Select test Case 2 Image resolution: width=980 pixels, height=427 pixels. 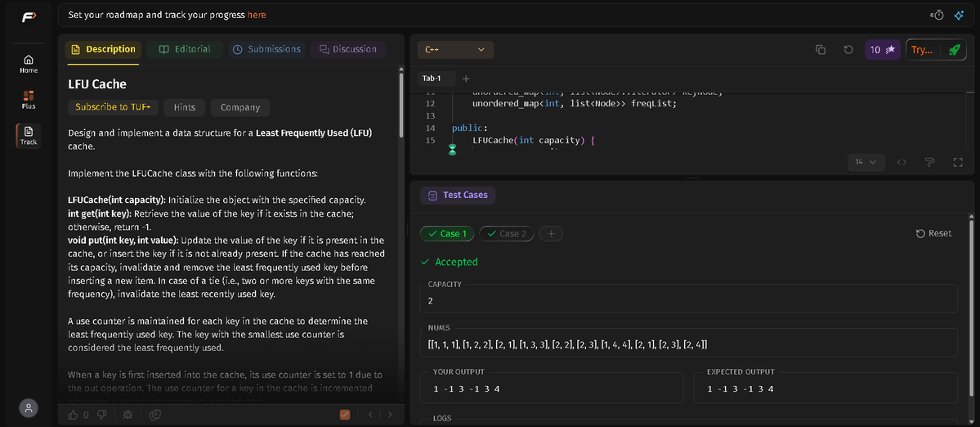tap(506, 234)
